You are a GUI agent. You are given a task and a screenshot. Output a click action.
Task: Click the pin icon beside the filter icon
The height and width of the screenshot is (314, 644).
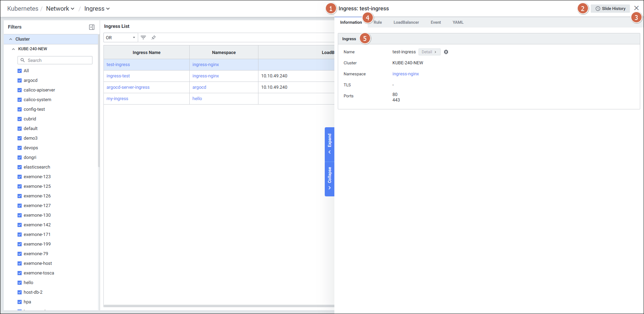click(154, 37)
